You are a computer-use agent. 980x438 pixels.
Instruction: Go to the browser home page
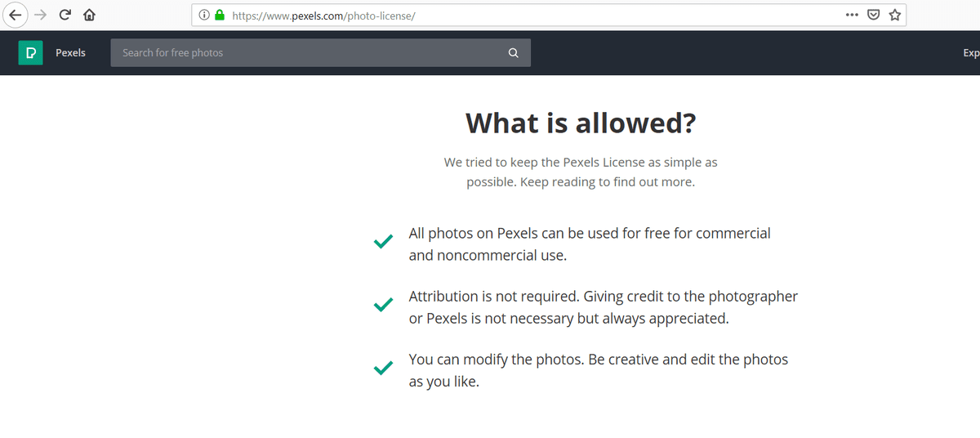click(x=90, y=15)
